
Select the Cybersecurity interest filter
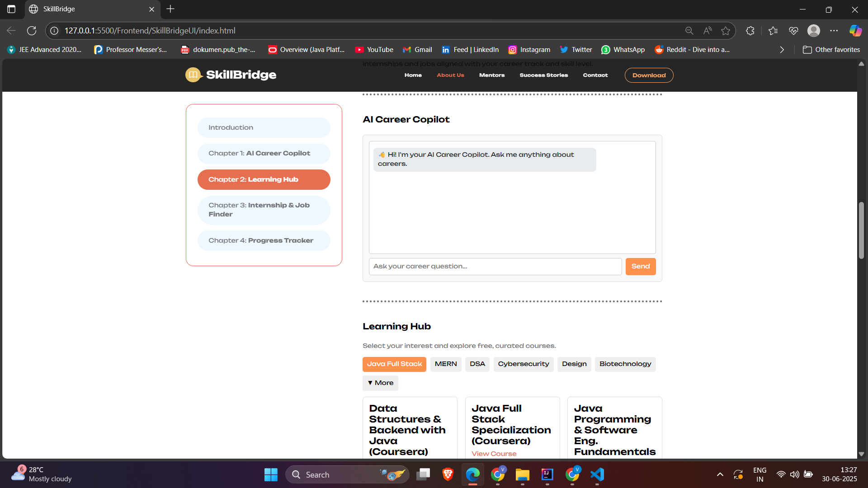click(523, 364)
